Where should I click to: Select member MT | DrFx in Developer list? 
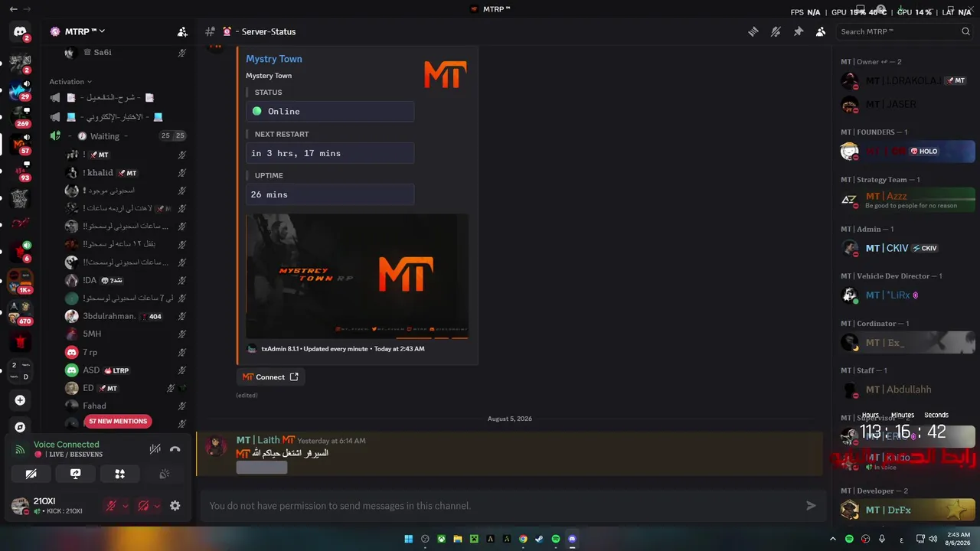pyautogui.click(x=906, y=510)
